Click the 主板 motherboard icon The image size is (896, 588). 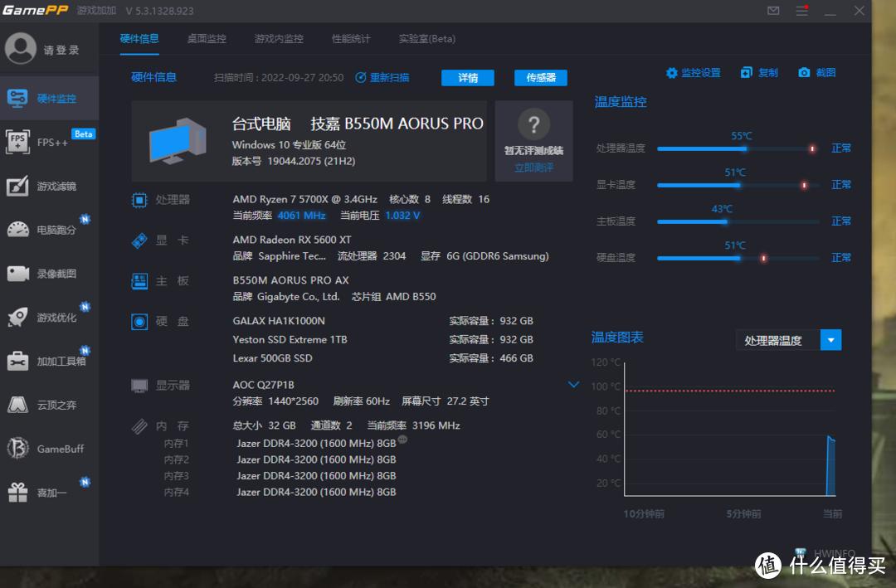click(x=139, y=281)
